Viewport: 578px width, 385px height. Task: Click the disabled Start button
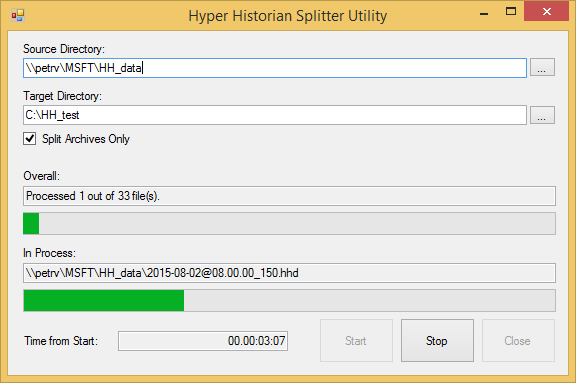356,341
